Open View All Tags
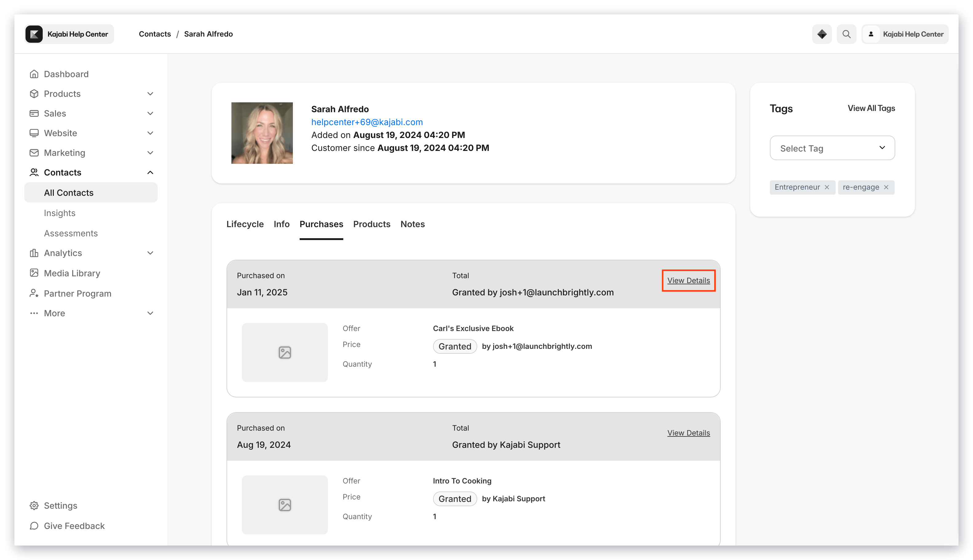This screenshot has height=560, width=973. (871, 108)
